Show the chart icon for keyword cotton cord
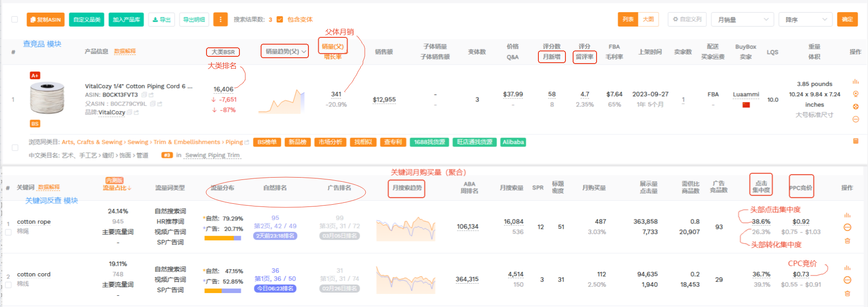 (x=847, y=268)
